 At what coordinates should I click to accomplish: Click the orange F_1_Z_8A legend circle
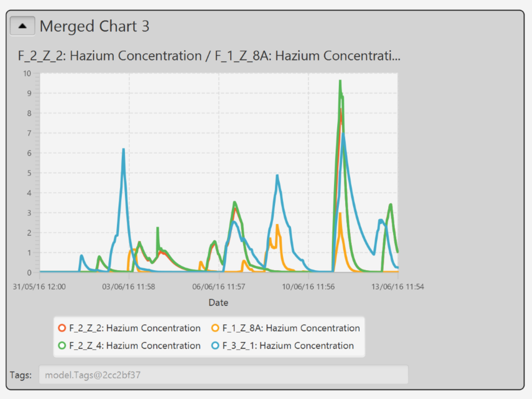click(x=215, y=328)
